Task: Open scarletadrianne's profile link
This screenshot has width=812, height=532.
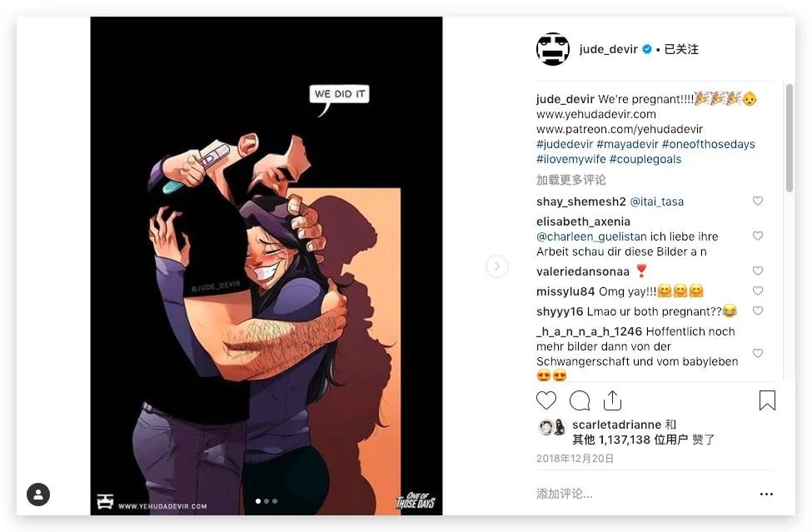Action: click(x=616, y=425)
